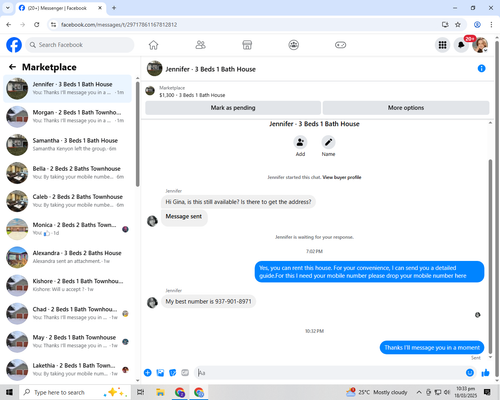500x400 pixels.
Task: Show hidden system tray icons
Action: tap(419, 392)
